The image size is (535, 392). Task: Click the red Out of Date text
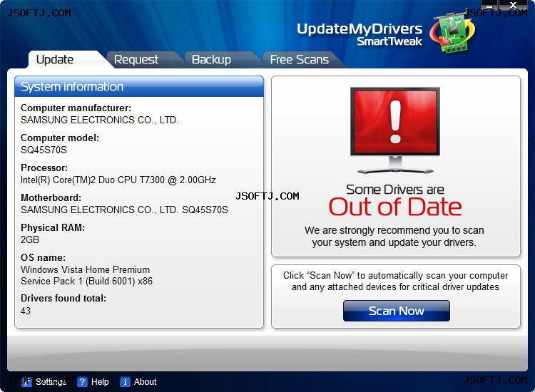click(395, 207)
